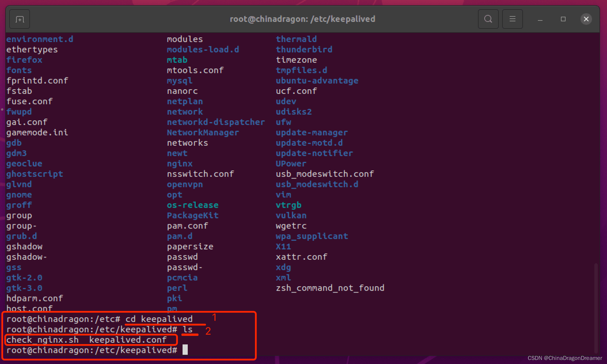This screenshot has width=607, height=364.
Task: Click the papersize file entry
Action: tap(190, 247)
